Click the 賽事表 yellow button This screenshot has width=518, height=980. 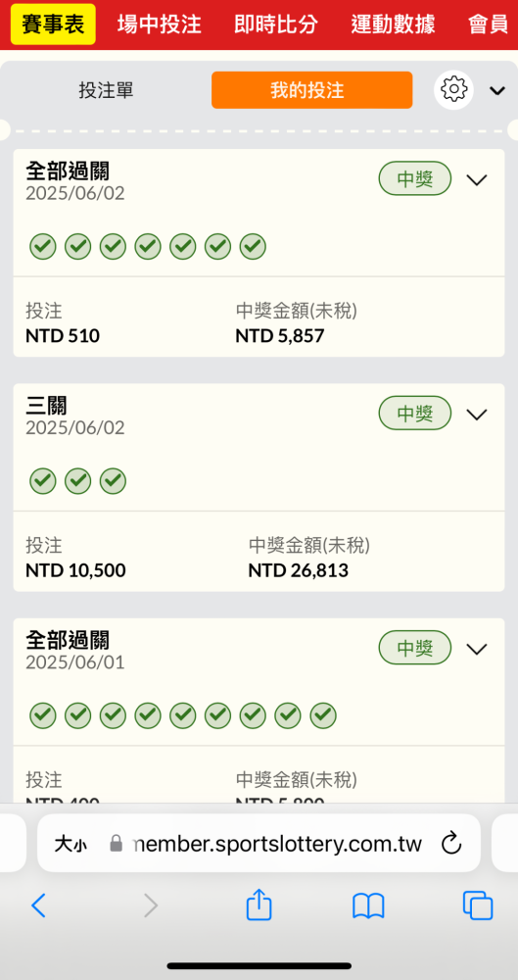click(x=53, y=24)
